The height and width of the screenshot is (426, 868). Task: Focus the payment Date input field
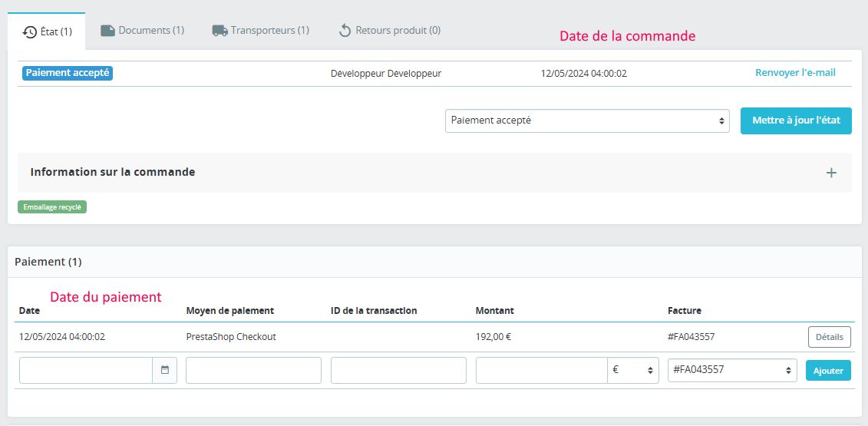coord(86,370)
